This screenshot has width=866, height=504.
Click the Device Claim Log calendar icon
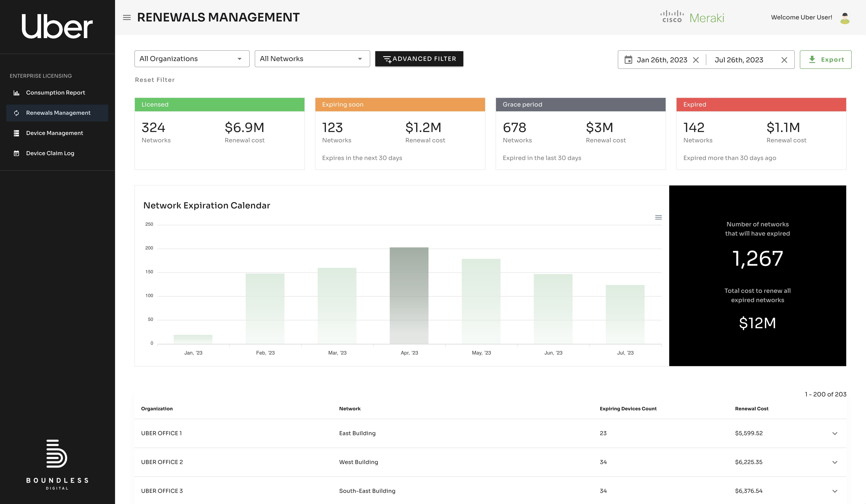(x=16, y=153)
